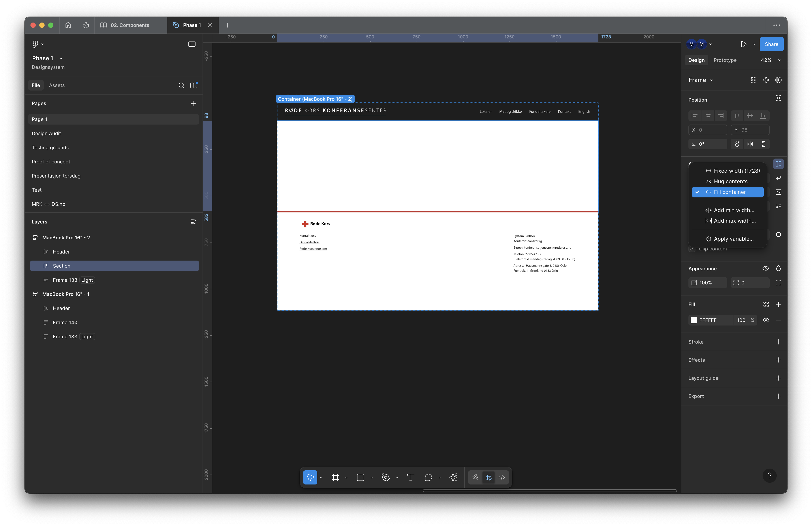Choose Hug contents from width menu
Viewport: 812px width, 526px height.
click(730, 182)
